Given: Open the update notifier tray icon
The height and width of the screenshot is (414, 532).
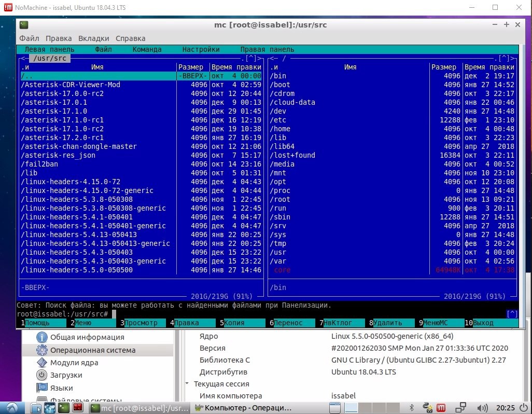Looking at the screenshot, I should point(427,408).
